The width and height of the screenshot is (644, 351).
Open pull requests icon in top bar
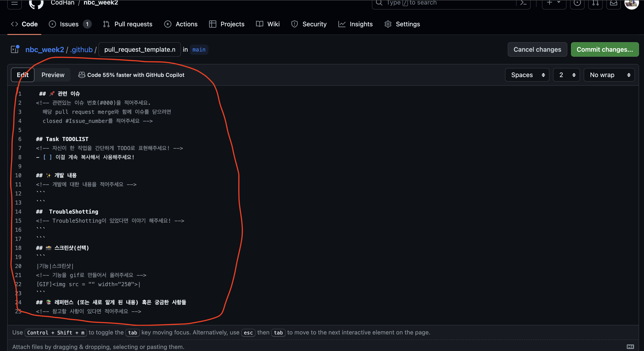tap(595, 3)
